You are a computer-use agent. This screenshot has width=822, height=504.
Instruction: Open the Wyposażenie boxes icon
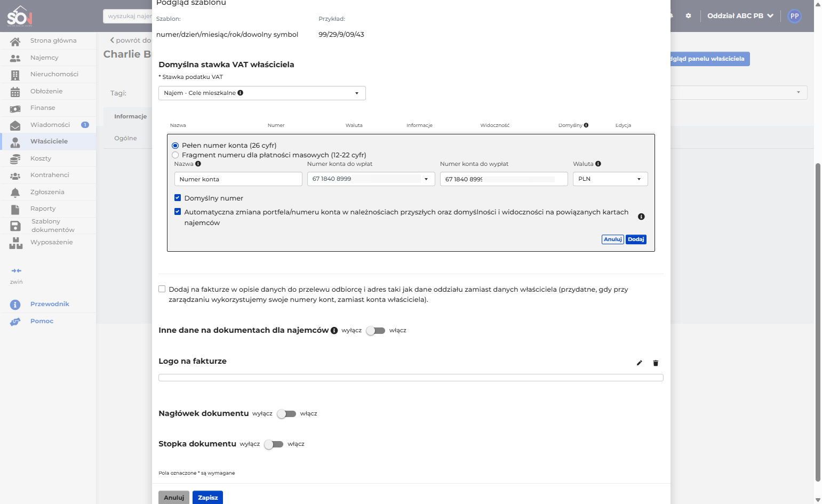click(15, 243)
